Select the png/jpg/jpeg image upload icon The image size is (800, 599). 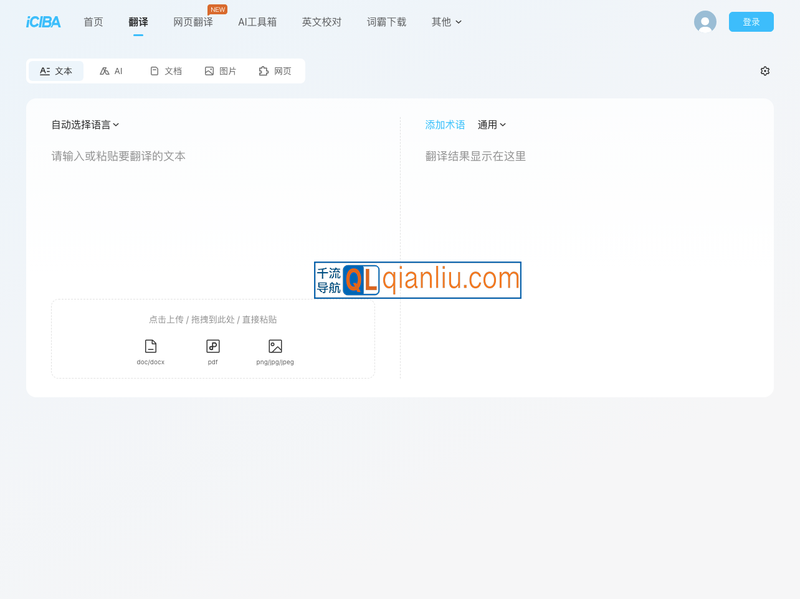coord(274,348)
